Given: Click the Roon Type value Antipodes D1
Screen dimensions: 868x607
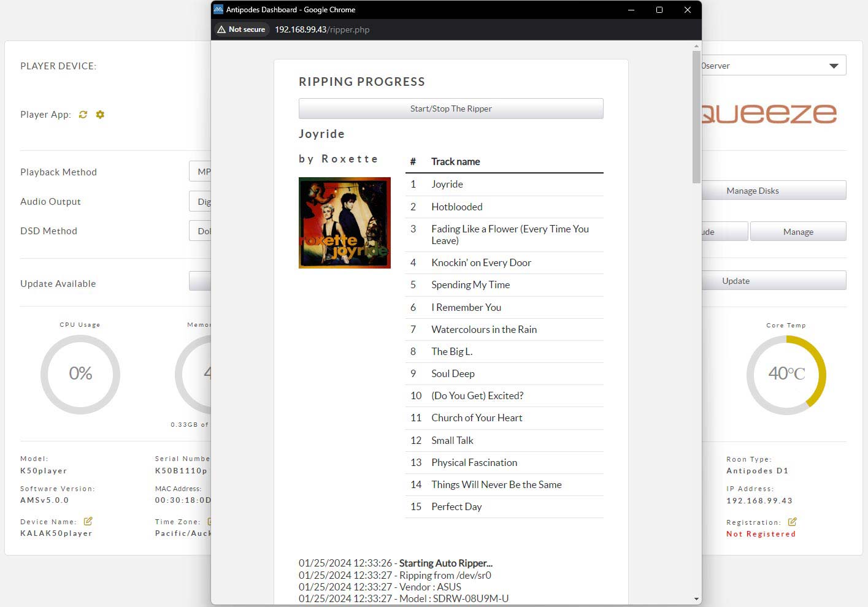Looking at the screenshot, I should click(757, 471).
